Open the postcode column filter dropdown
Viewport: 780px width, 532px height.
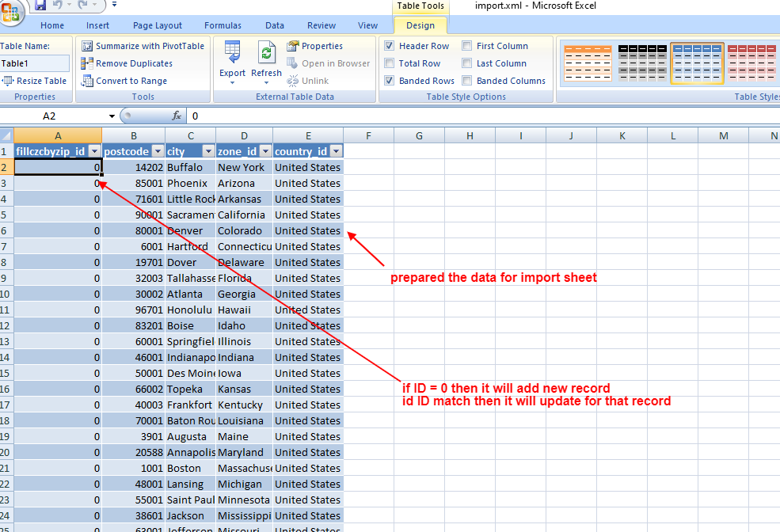coord(158,151)
